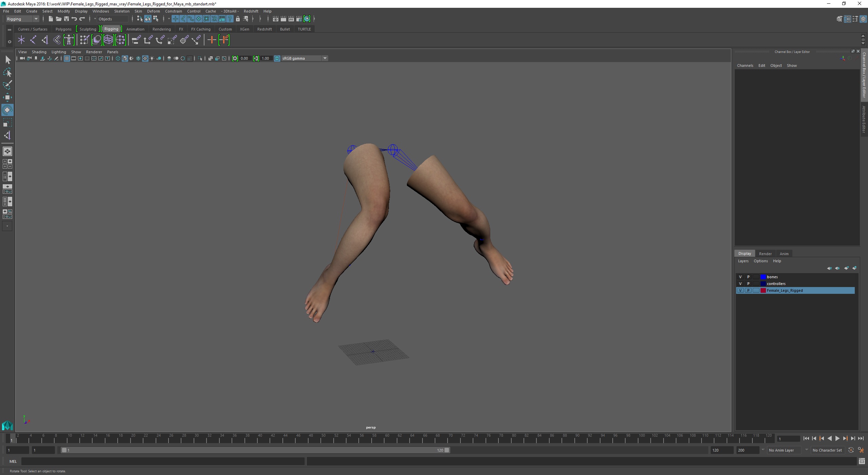Open animation preferences running-man icon
The height and width of the screenshot is (475, 868).
pyautogui.click(x=861, y=450)
